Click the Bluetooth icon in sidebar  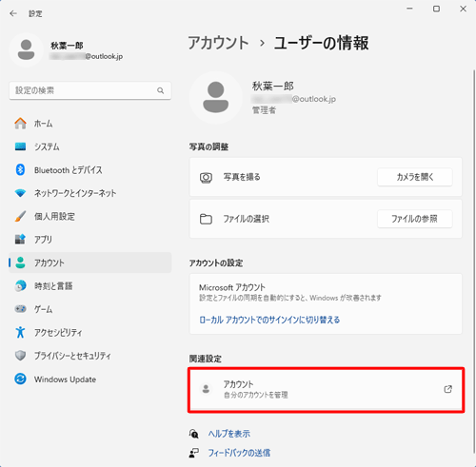[20, 170]
